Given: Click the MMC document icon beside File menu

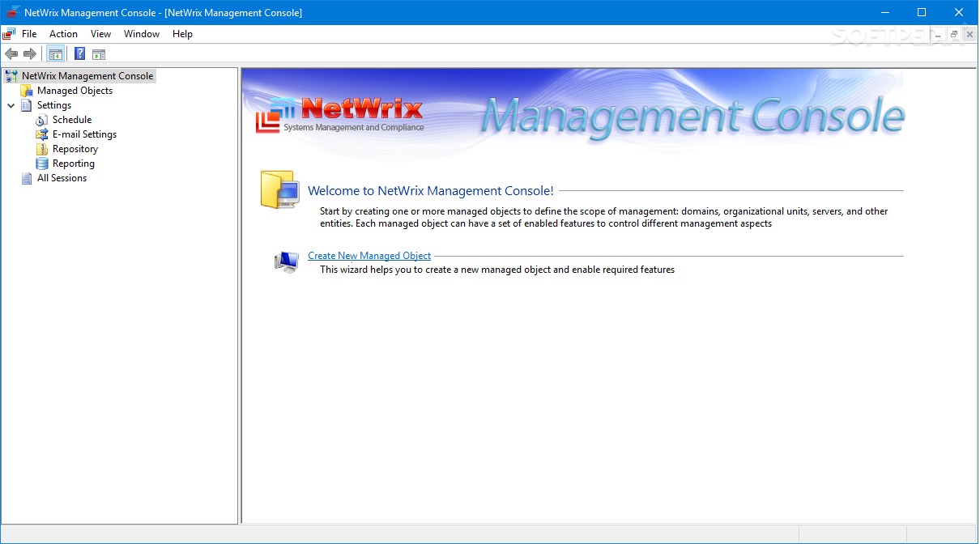Looking at the screenshot, I should tap(9, 34).
